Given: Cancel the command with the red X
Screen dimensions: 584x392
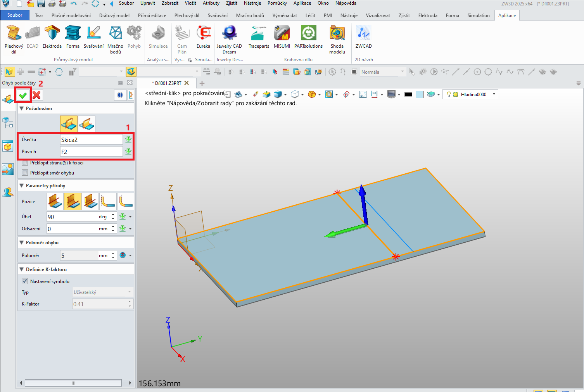Looking at the screenshot, I should point(37,95).
